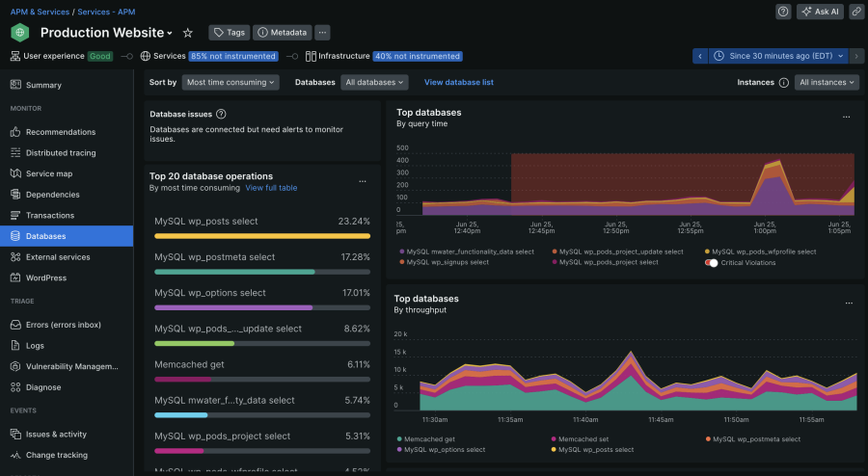Click the Database issues help icon
Viewport: 868px width, 476px height.
pos(221,114)
